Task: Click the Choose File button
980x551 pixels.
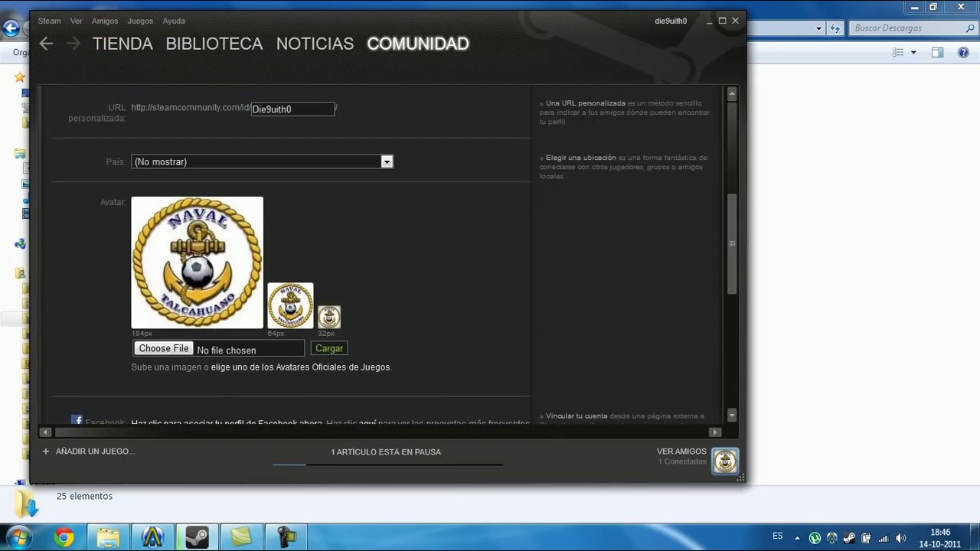Action: (x=164, y=348)
